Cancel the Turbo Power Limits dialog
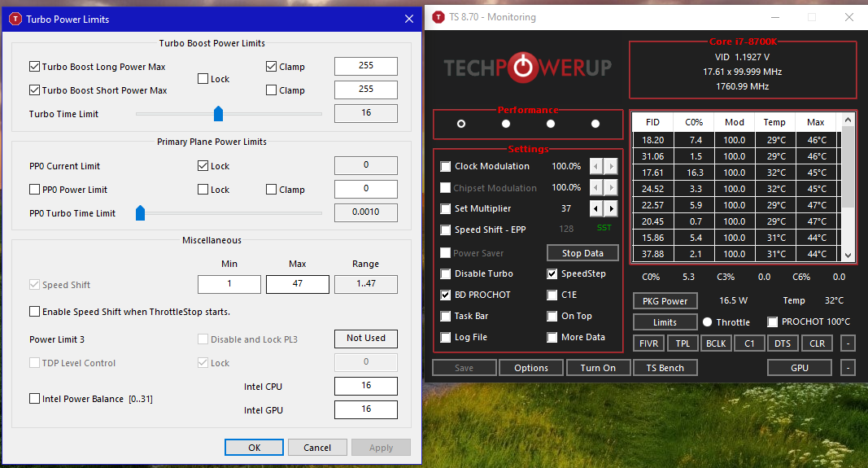Viewport: 868px width, 468px height. click(317, 448)
